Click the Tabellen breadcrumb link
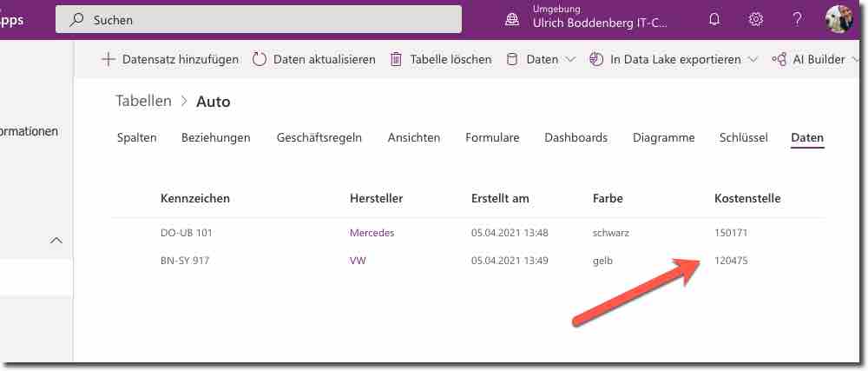Screen dimensions: 868x371 pyautogui.click(x=143, y=101)
